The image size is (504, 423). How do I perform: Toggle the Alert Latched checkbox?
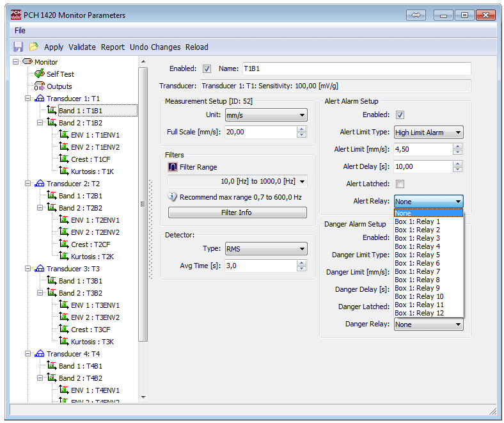pyautogui.click(x=400, y=184)
